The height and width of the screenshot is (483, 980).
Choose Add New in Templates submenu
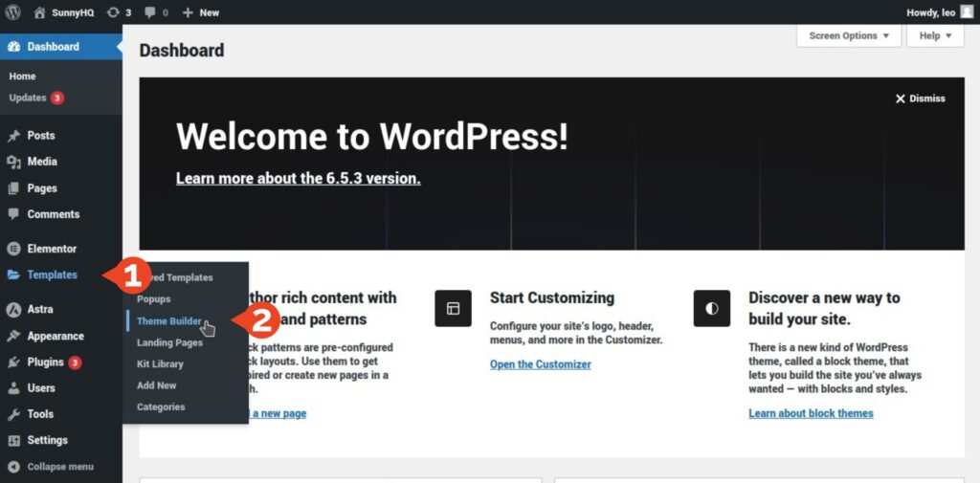coord(157,385)
